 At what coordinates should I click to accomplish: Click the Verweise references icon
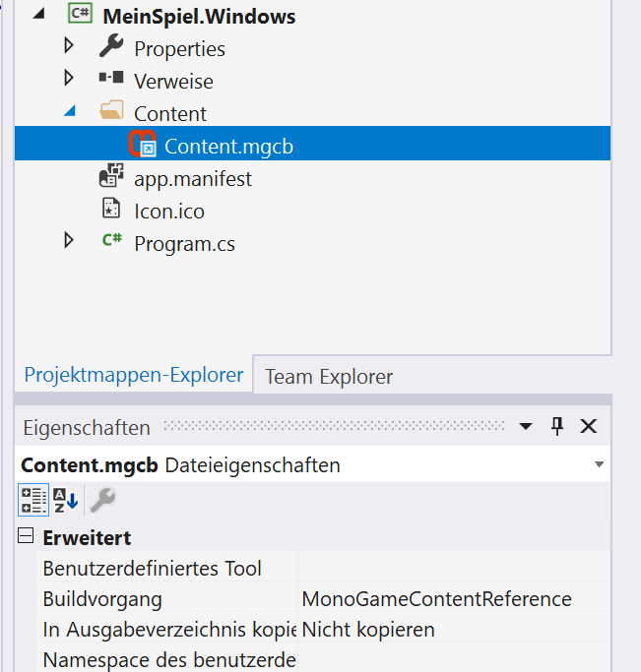point(111,80)
